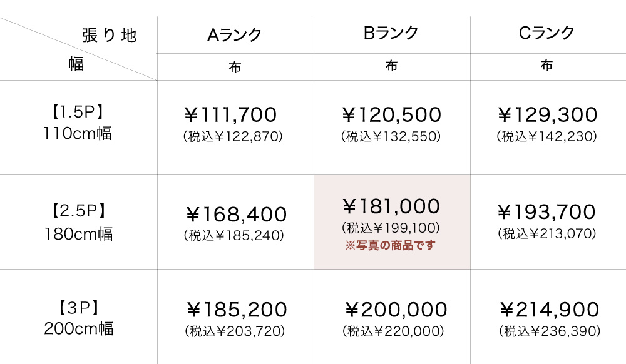Select the highlighted ¥181,000 price
626x364 pixels.
(x=391, y=206)
